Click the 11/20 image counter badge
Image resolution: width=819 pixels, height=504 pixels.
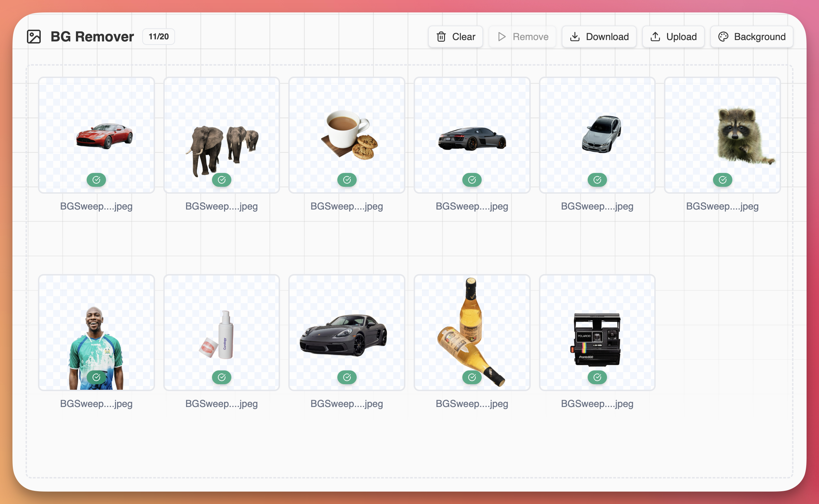click(158, 37)
